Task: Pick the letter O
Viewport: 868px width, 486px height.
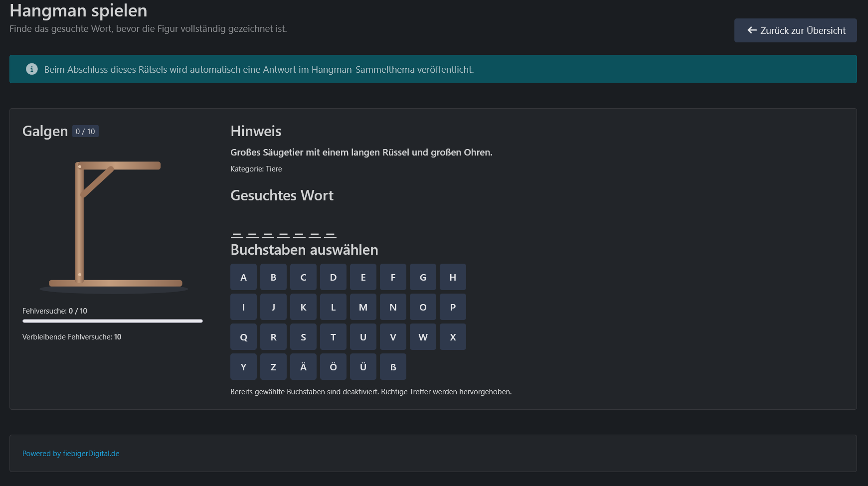Action: (x=423, y=307)
